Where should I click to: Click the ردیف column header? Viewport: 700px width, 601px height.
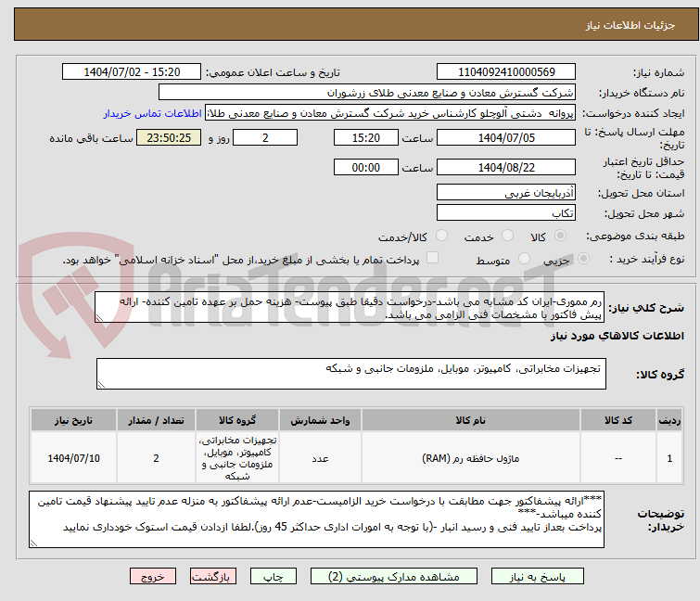[669, 420]
